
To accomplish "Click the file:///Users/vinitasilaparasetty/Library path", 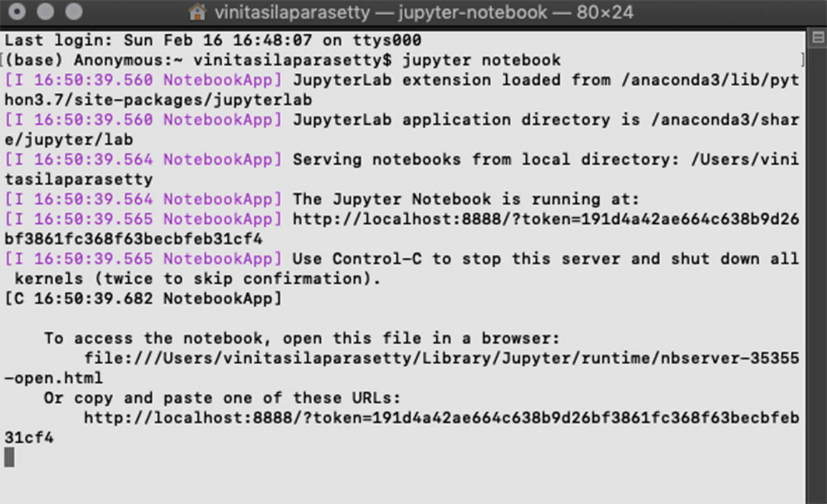I will pos(441,358).
